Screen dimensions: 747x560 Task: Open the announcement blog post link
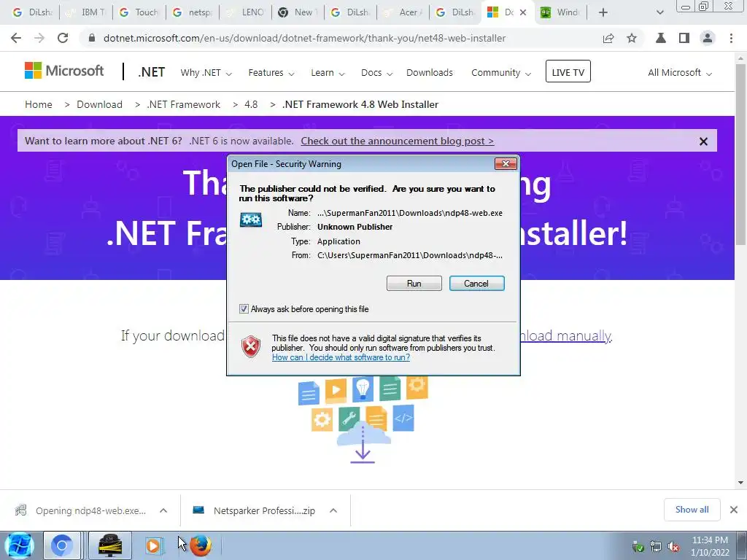(398, 141)
